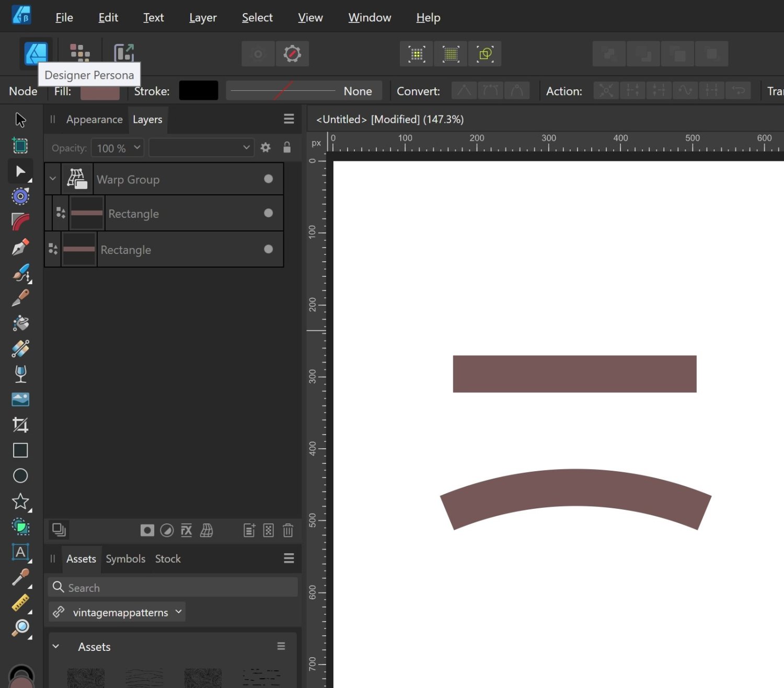The image size is (784, 688).
Task: Add a new layer in the Layers panel
Action: coord(249,530)
